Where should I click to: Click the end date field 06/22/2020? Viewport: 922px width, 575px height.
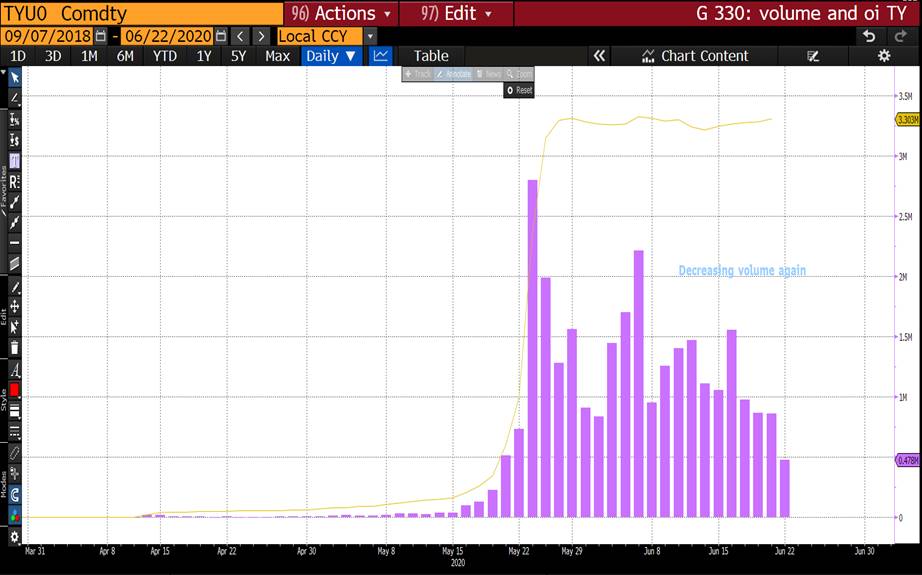click(168, 36)
